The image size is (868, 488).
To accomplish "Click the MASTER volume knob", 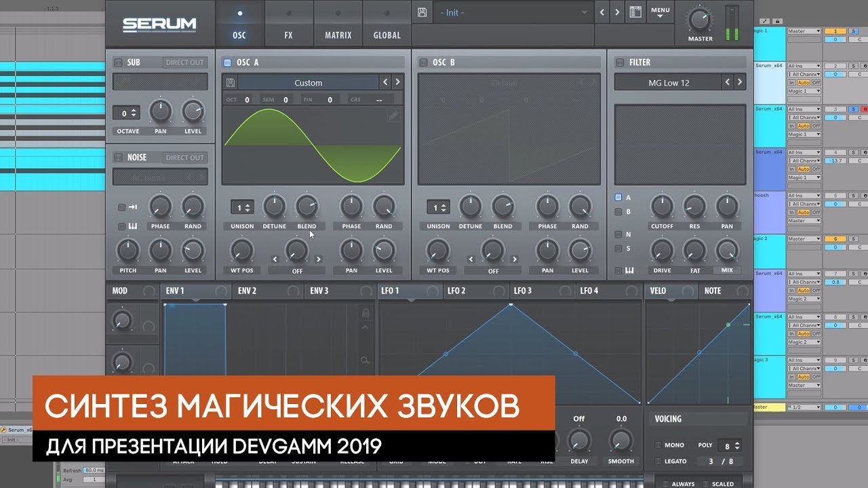I will 700,18.
